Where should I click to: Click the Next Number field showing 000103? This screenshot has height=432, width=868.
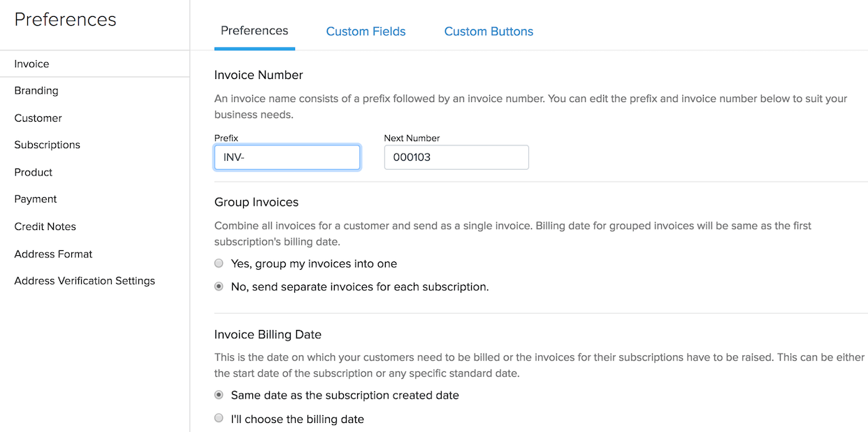456,157
